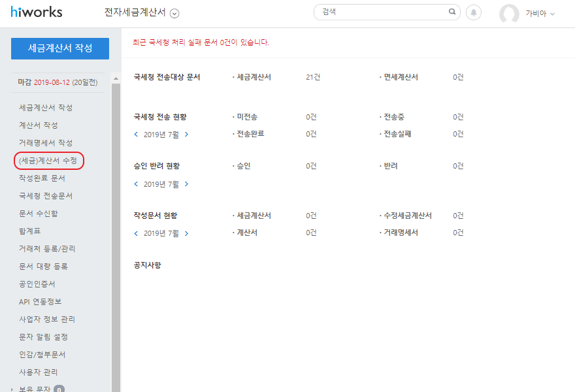Go to 문서 수신함
The width and height of the screenshot is (575, 392).
39,214
